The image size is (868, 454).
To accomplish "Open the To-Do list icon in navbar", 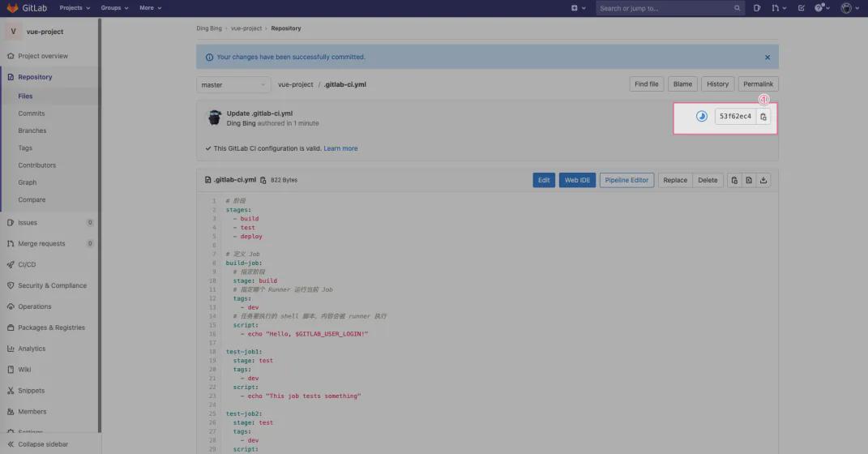I will click(801, 8).
